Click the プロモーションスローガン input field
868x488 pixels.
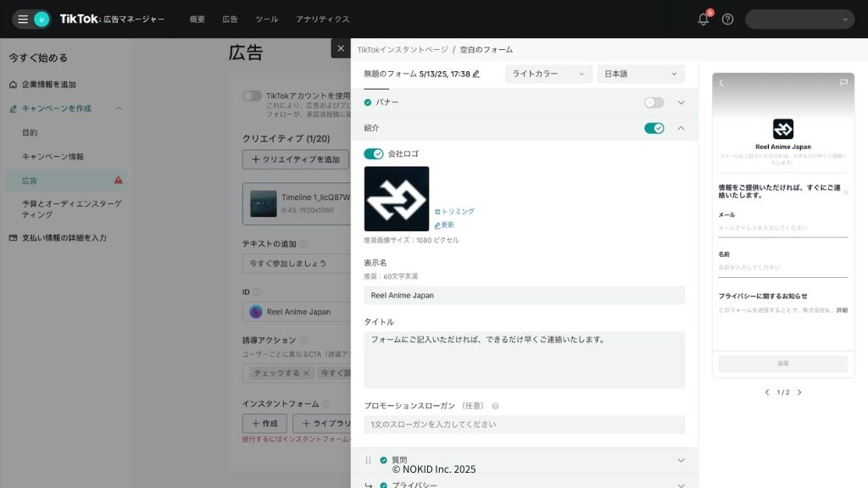[x=524, y=424]
